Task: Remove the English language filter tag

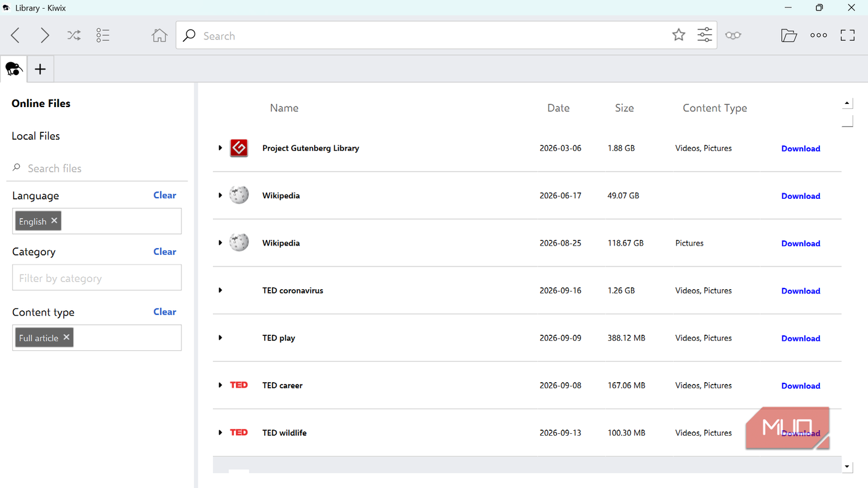Action: pos(54,221)
